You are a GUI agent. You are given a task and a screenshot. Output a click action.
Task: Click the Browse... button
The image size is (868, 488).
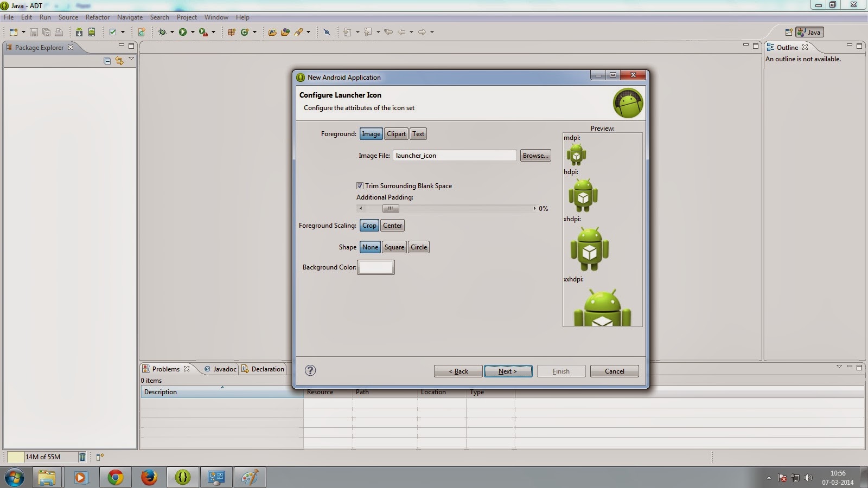[x=535, y=156]
